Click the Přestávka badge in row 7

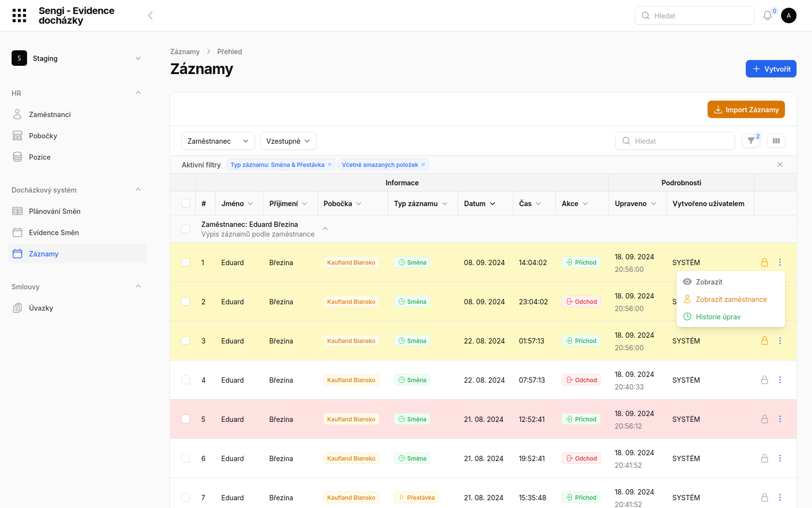point(416,497)
